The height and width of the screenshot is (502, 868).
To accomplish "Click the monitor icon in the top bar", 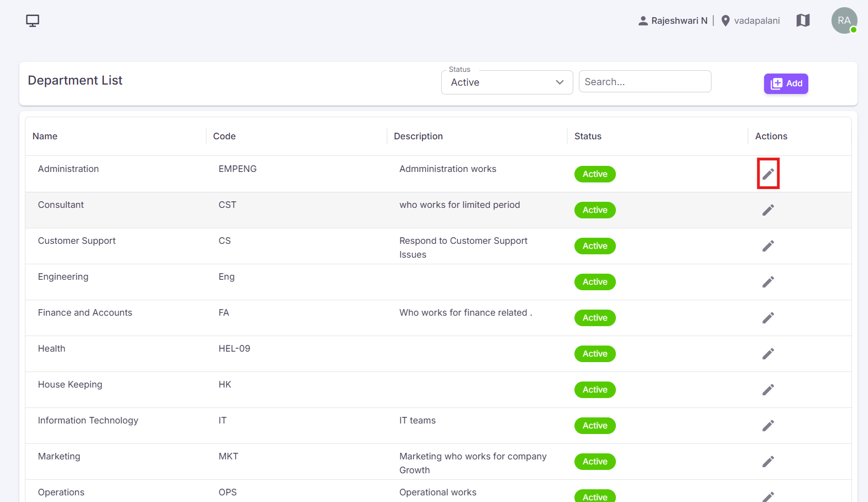I will (33, 21).
